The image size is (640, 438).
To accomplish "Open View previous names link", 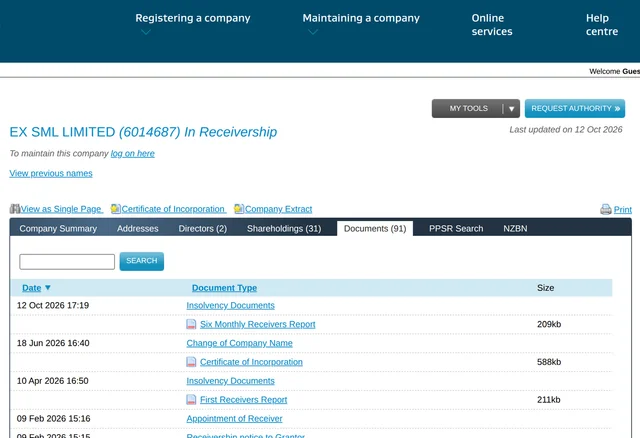I will click(51, 173).
